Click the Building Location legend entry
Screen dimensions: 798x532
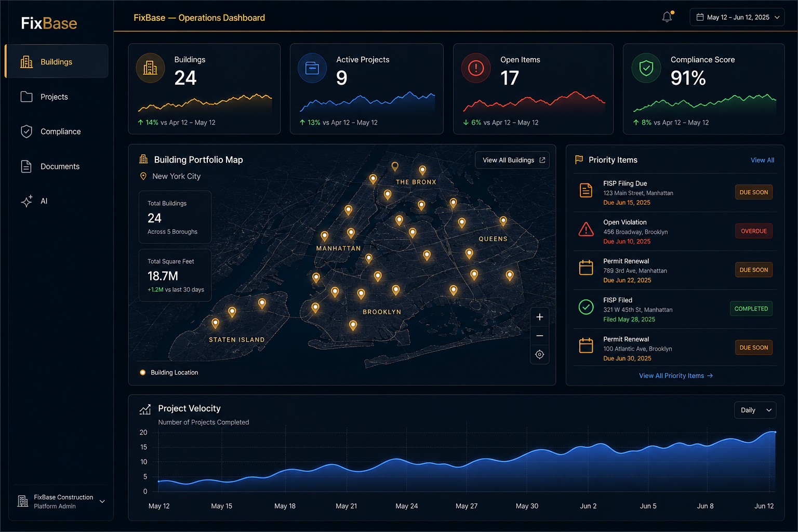[169, 373]
